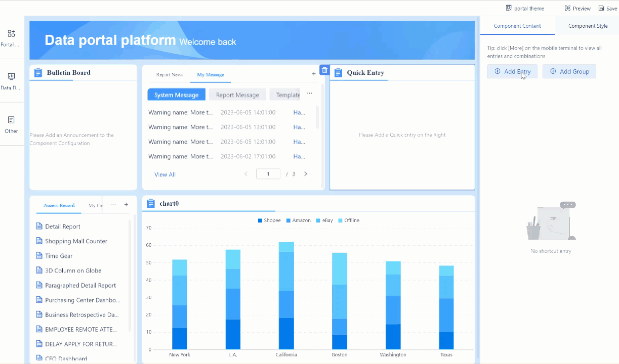Click the California stacked bar
619x364 pixels.
click(286, 296)
